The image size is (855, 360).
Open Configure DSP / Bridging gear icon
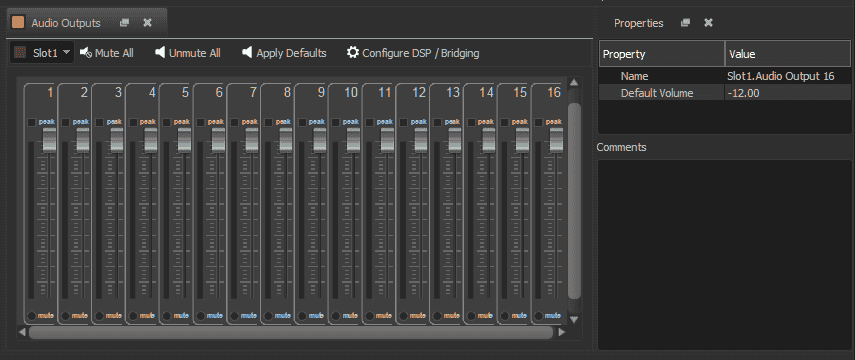pos(353,52)
